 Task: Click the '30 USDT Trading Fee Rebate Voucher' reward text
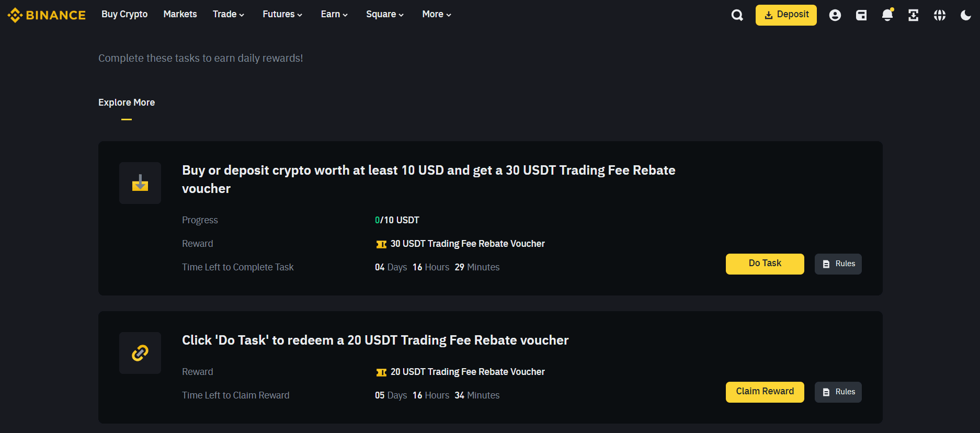(468, 244)
